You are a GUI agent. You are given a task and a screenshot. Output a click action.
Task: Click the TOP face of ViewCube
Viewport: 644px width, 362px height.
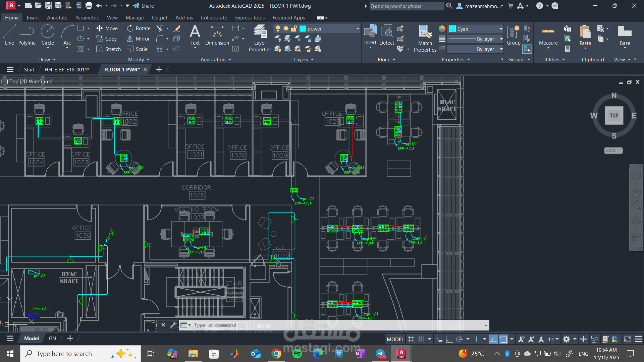coord(614,116)
